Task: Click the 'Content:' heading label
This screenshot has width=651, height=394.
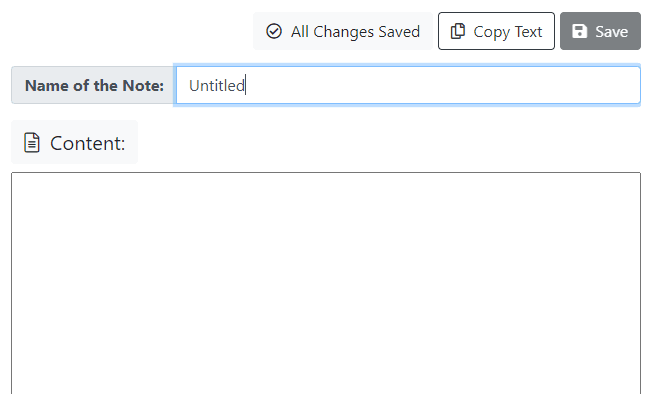Action: [x=88, y=144]
